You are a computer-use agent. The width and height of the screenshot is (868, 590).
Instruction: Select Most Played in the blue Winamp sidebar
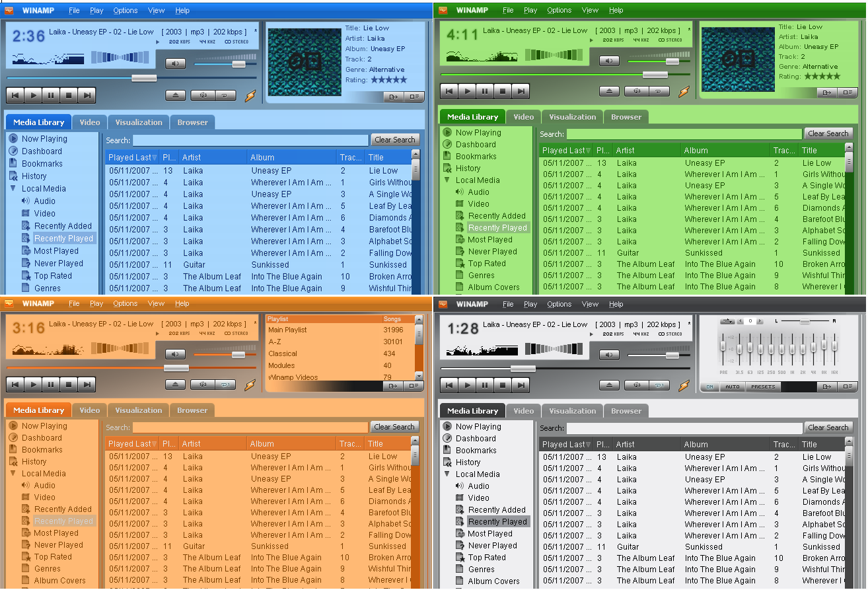point(56,251)
